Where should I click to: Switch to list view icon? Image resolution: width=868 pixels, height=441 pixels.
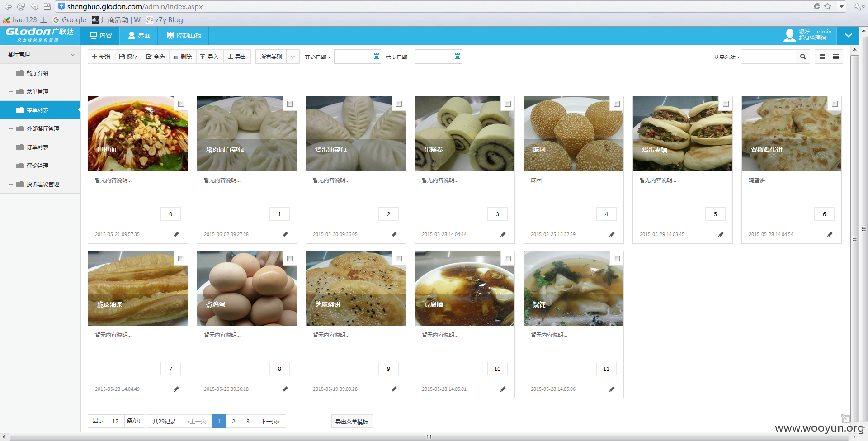click(836, 57)
